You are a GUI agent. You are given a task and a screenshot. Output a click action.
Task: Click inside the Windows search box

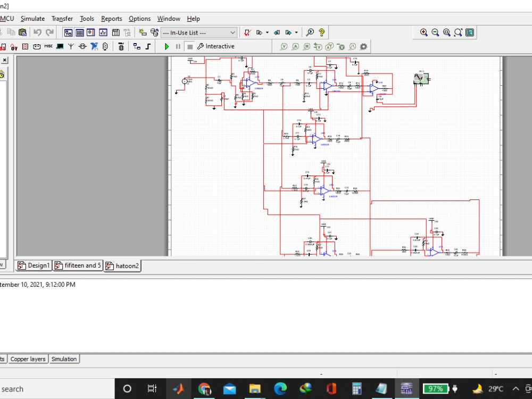(x=53, y=388)
